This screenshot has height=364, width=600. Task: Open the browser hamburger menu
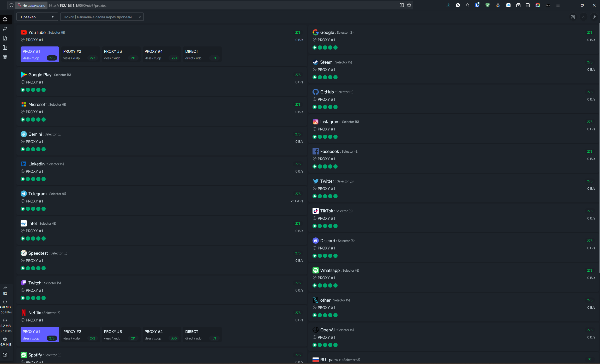click(558, 5)
